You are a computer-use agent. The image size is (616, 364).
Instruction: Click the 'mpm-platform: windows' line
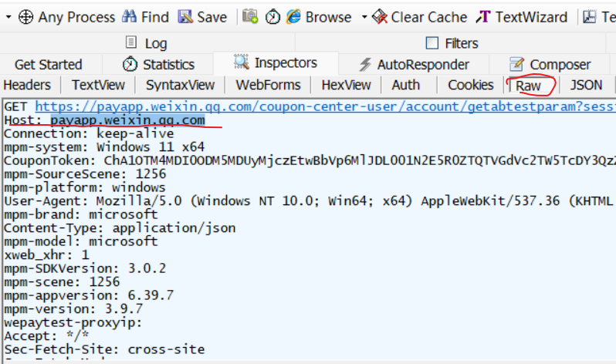coord(85,187)
